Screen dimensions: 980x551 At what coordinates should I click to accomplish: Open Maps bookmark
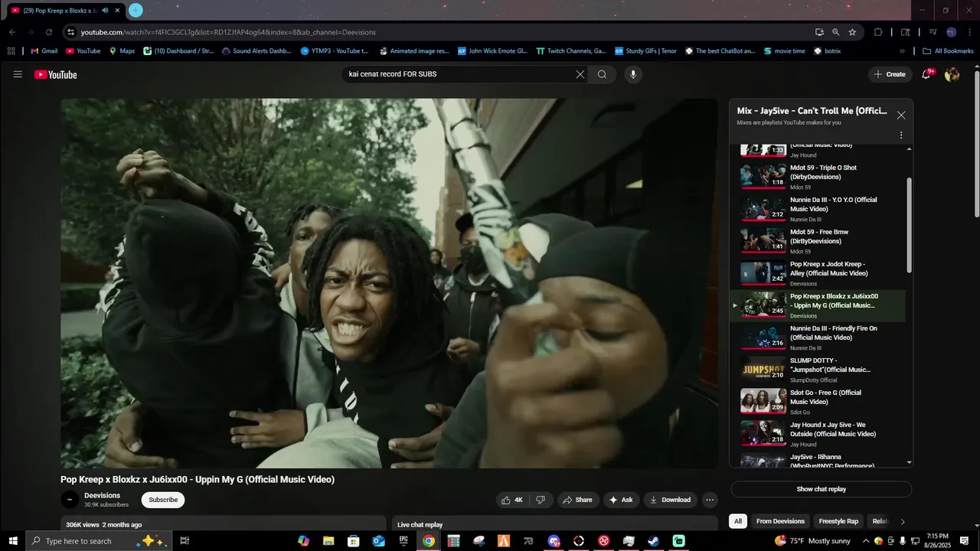(x=122, y=51)
